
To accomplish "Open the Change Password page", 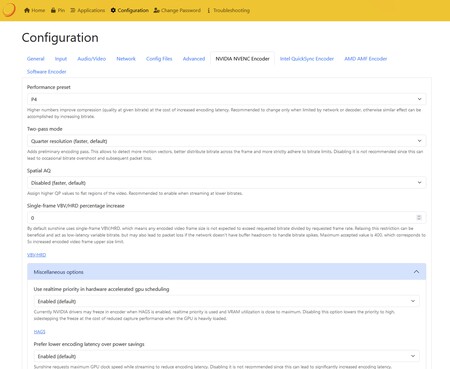I will (177, 10).
